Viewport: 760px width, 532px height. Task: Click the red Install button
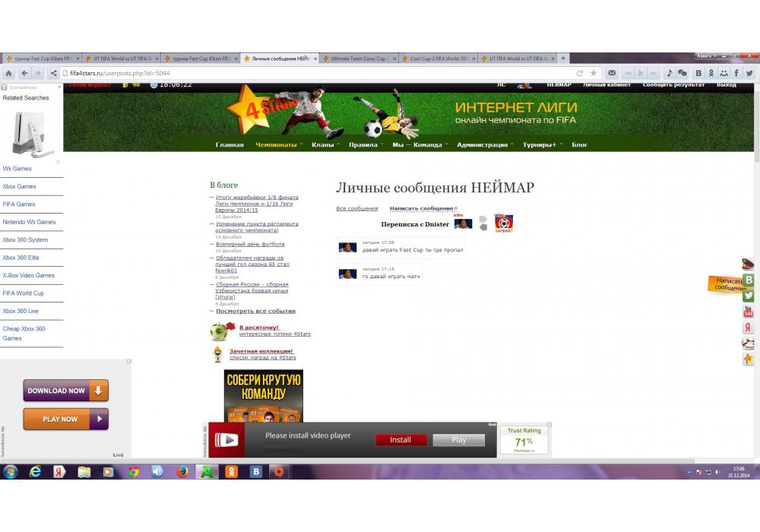(x=401, y=440)
